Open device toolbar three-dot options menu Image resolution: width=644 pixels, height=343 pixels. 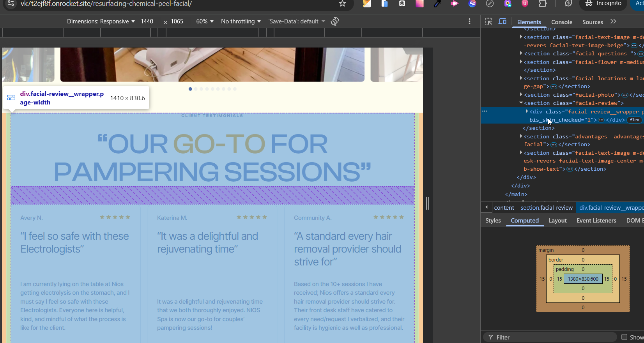(x=469, y=21)
